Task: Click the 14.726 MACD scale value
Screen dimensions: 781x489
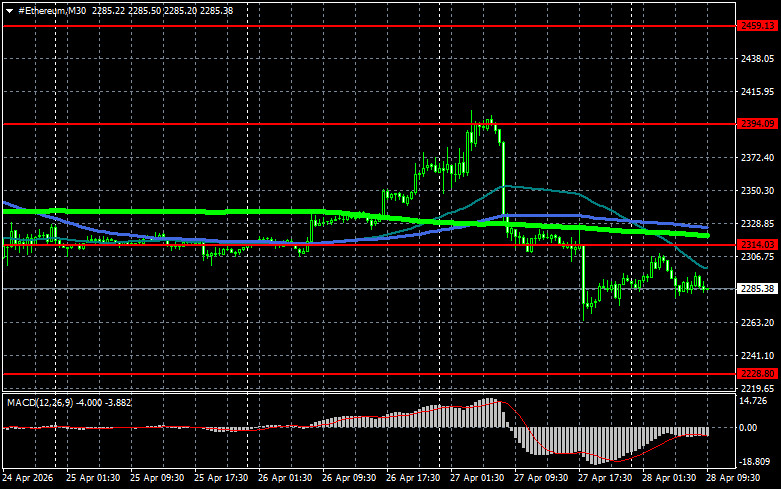Action: tap(753, 401)
